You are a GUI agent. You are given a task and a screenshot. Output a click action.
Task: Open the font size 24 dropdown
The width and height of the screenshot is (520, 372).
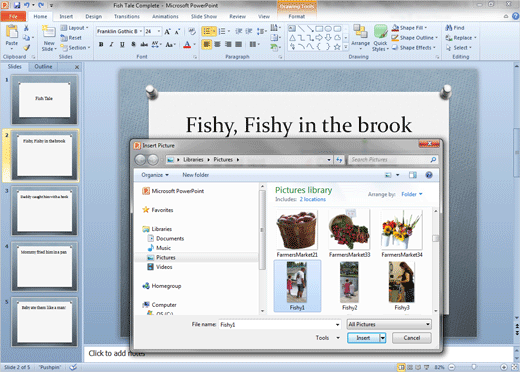(159, 31)
